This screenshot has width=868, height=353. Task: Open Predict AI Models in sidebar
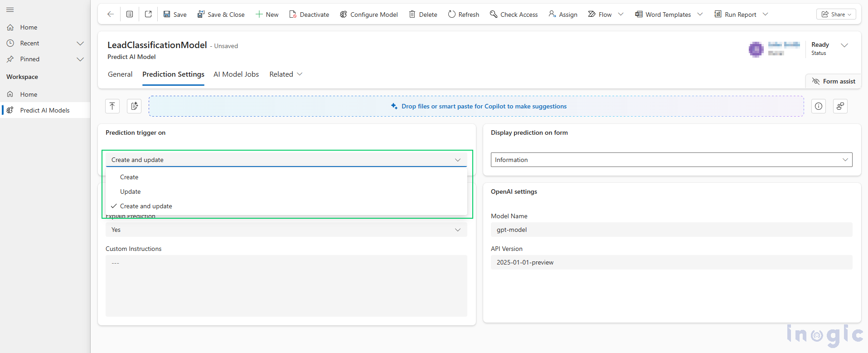(45, 110)
